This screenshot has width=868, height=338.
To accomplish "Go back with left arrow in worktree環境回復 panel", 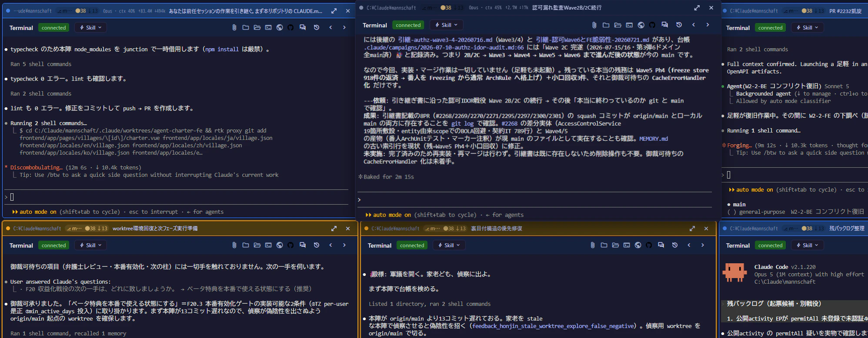I will coord(331,245).
